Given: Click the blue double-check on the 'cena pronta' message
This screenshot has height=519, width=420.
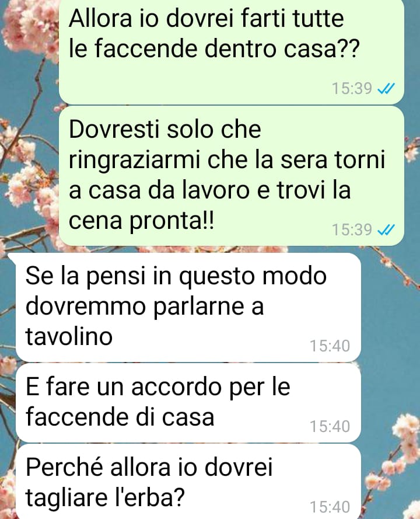Looking at the screenshot, I should (x=386, y=229).
